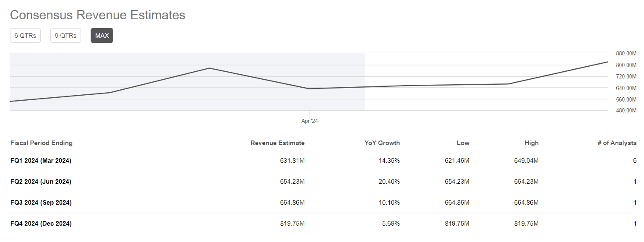
Task: Click the Consensus Revenue Estimates heading
Action: point(97,15)
